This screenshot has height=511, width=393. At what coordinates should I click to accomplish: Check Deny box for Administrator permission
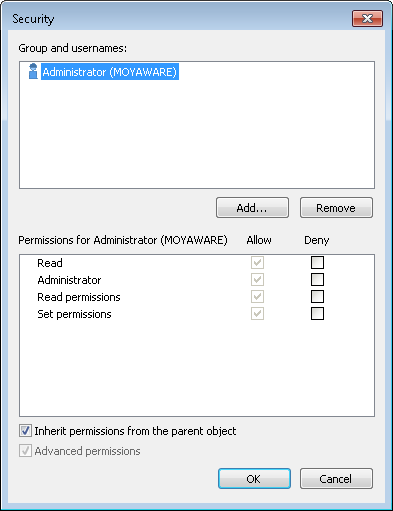pos(317,279)
